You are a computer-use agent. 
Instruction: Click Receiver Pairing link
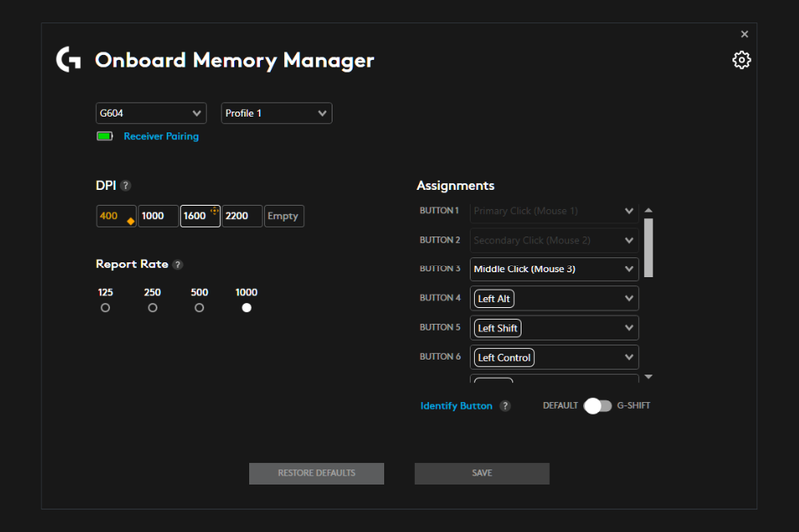point(161,136)
